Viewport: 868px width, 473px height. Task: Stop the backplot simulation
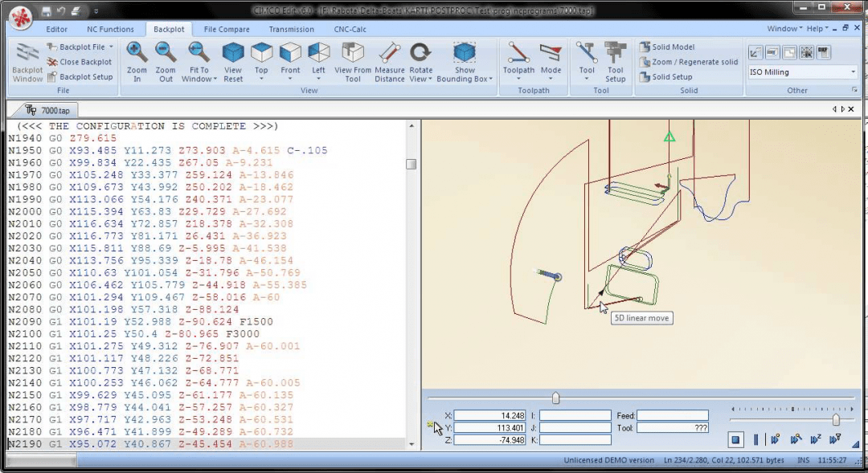pos(735,439)
